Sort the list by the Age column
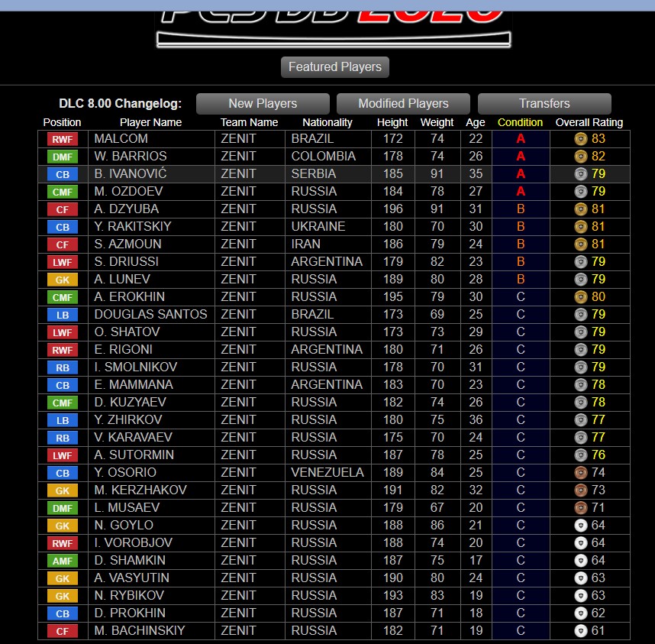This screenshot has height=644, width=655. click(476, 122)
